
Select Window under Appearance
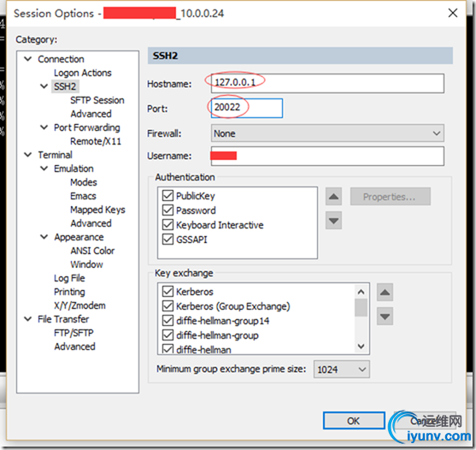pos(86,264)
